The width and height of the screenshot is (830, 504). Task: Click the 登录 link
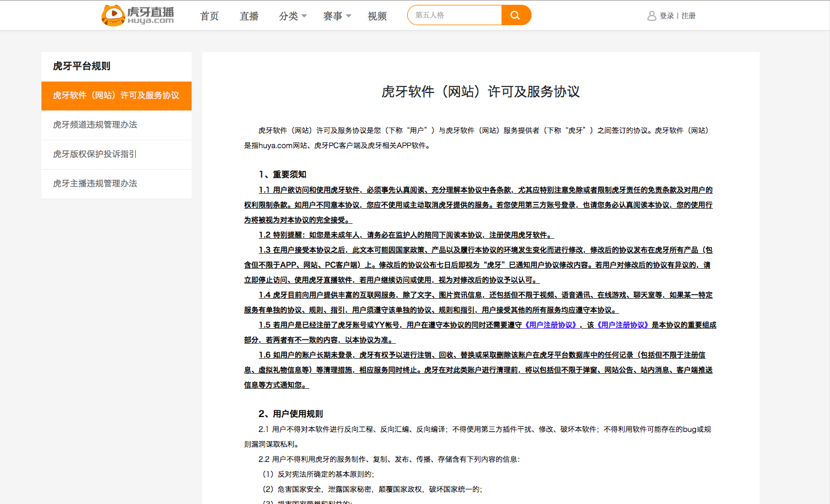click(667, 16)
